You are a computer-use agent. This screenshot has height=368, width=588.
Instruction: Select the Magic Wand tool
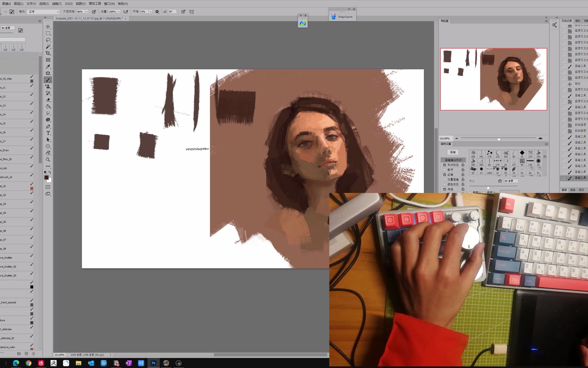pos(48,47)
